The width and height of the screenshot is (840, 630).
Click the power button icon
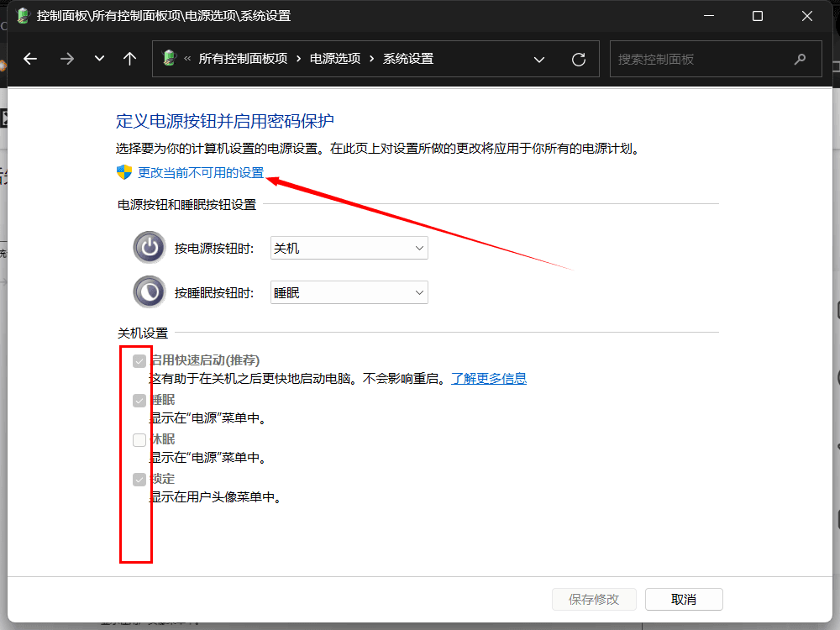coord(150,248)
